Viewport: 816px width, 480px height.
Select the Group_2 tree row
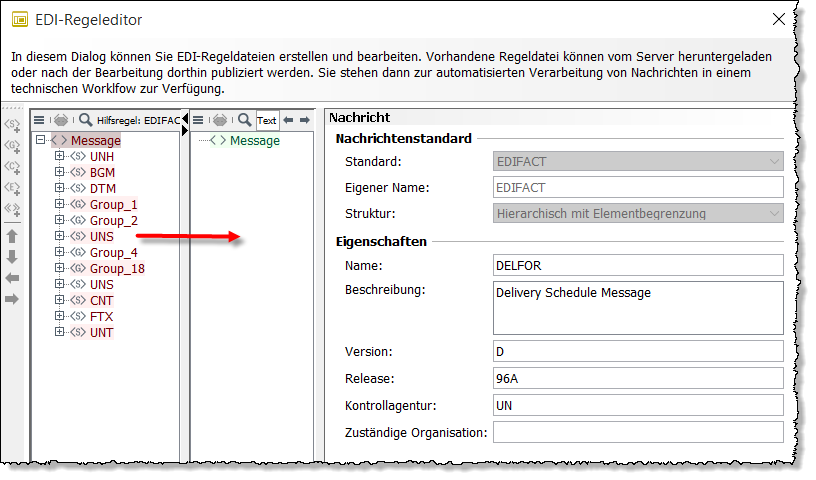pyautogui.click(x=113, y=221)
